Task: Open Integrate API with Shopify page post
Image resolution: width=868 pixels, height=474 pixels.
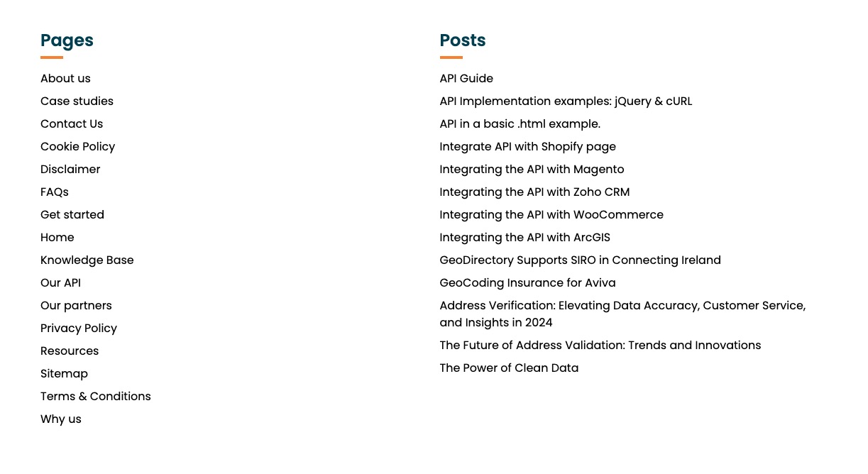Action: 528,146
